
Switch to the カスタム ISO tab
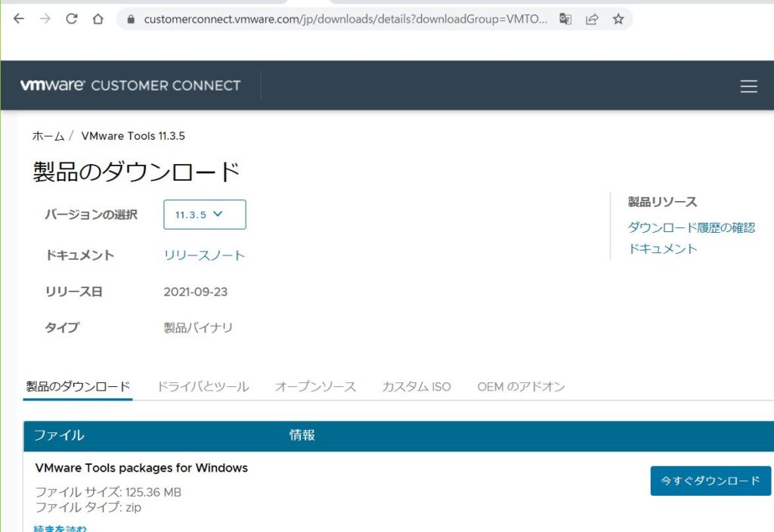point(416,386)
